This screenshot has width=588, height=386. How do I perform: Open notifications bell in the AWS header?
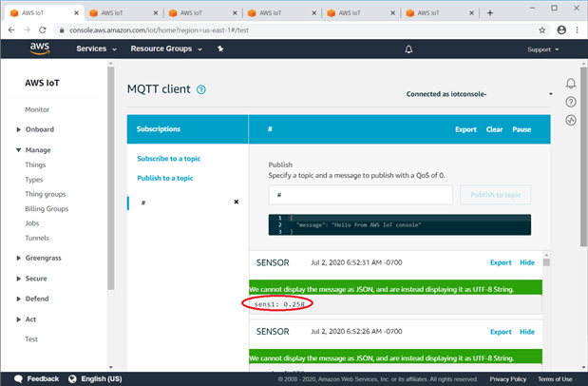tap(408, 49)
